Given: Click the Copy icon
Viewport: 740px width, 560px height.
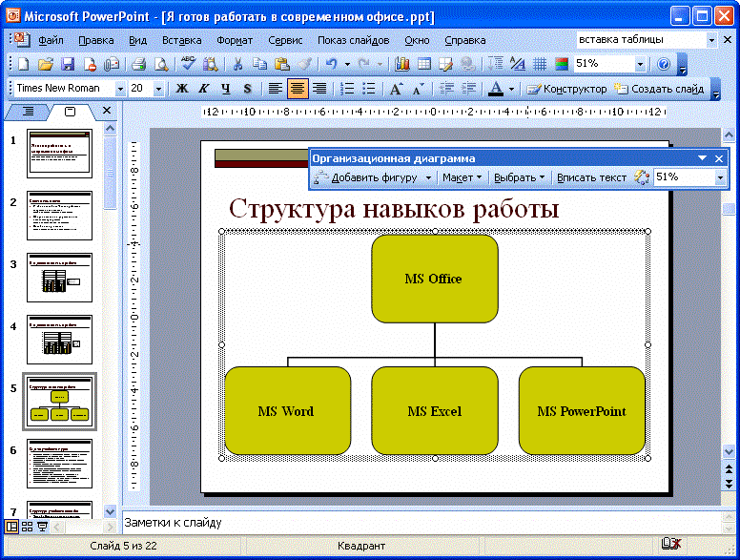Looking at the screenshot, I should point(259,64).
